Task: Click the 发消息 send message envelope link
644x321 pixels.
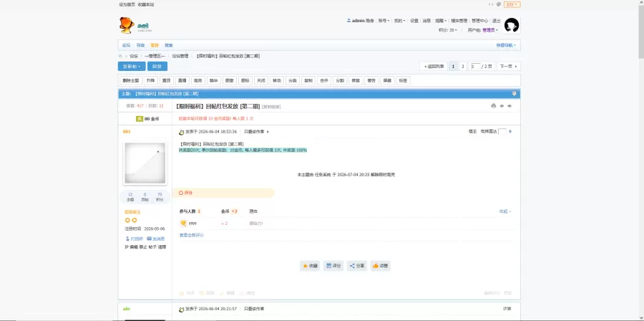Action: pos(156,239)
